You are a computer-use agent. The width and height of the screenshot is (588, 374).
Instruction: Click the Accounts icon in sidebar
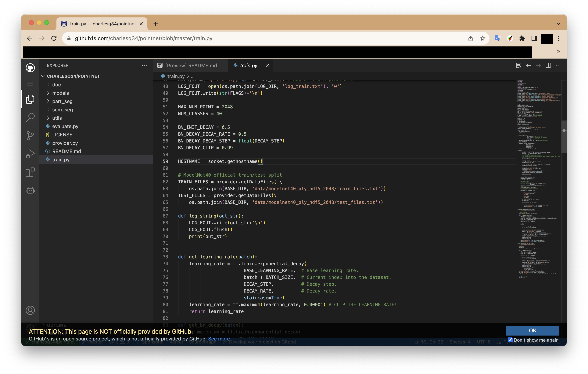[x=30, y=310]
